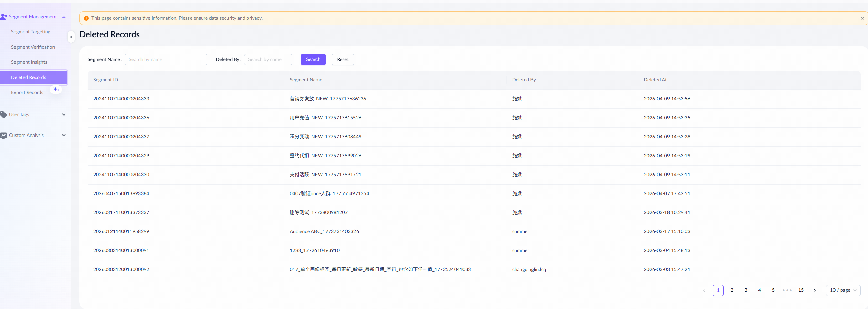Collapse the sidebar with the arrow handle

click(71, 37)
